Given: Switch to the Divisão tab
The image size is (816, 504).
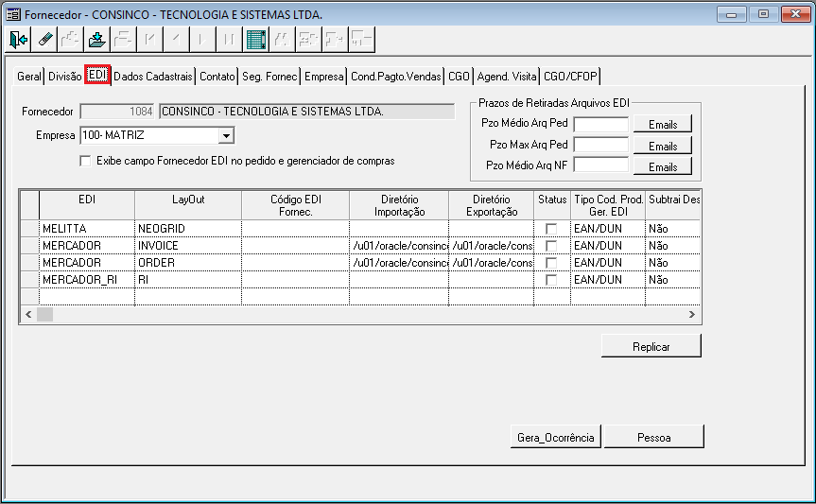Looking at the screenshot, I should (x=65, y=77).
